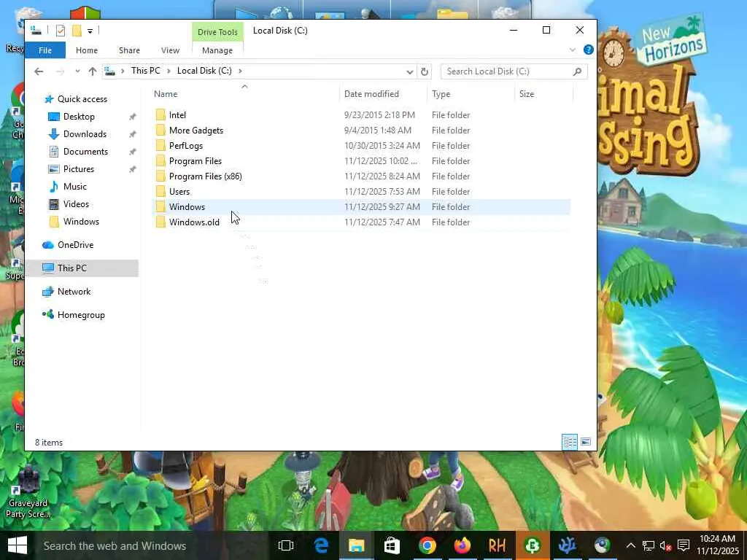
Task: Open the Help icon
Action: tap(589, 50)
